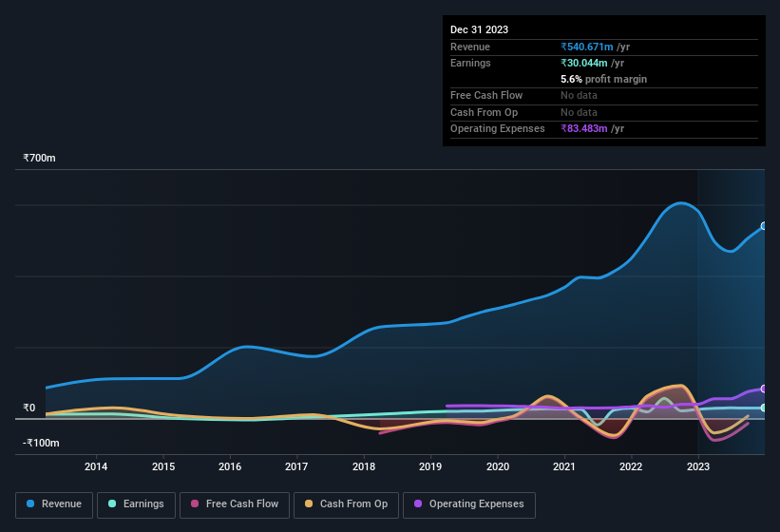The image size is (780, 532).
Task: Click the ₹30.044m earnings value
Action: click(583, 63)
